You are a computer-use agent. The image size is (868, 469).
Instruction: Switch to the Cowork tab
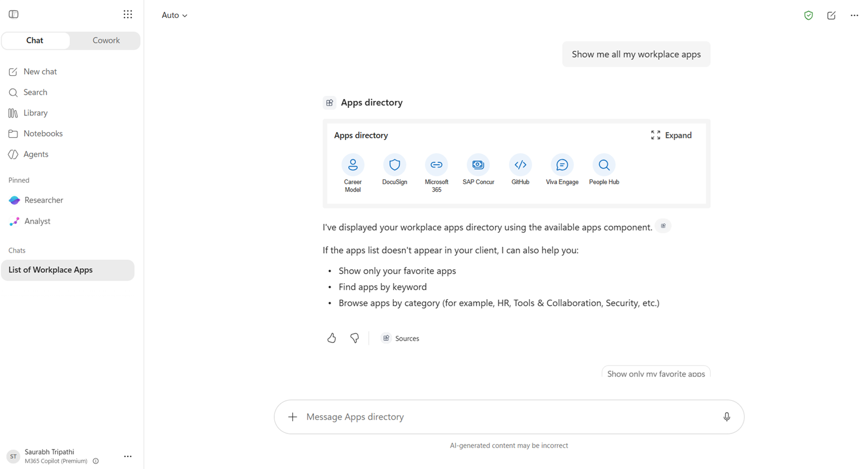tap(106, 41)
